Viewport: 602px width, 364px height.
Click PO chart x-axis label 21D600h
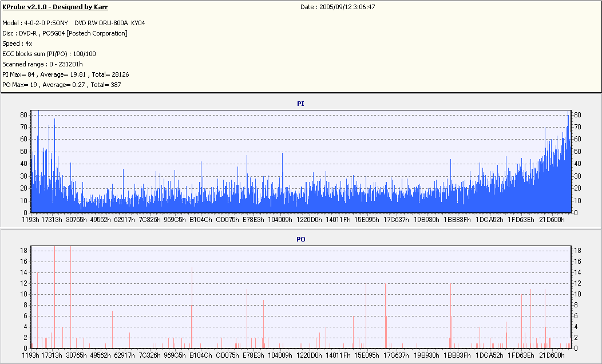(552, 355)
